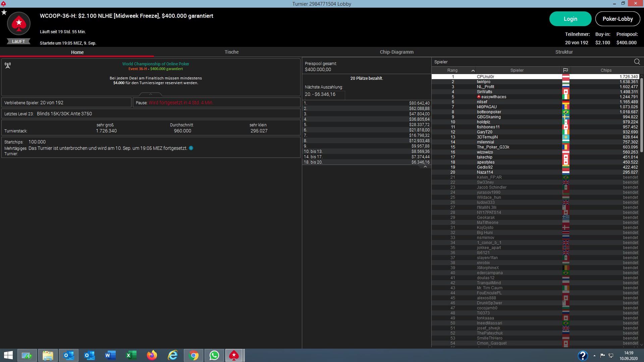Sort players by the Rang column
This screenshot has width=644, height=362.
tap(452, 70)
